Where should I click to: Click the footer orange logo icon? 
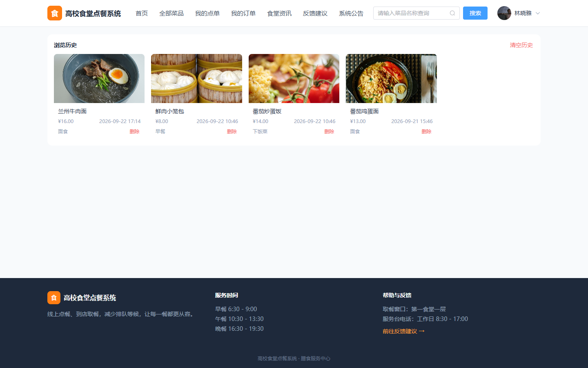[x=54, y=298]
